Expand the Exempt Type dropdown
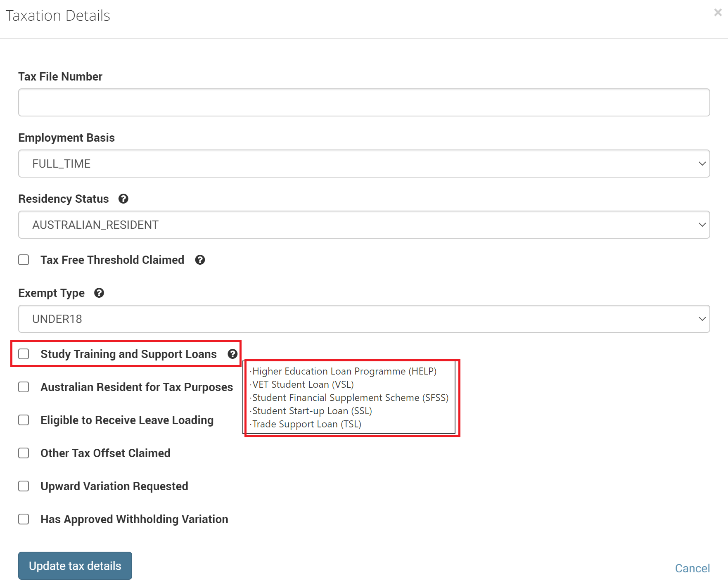Screen dimensions: 728x581 click(x=364, y=319)
